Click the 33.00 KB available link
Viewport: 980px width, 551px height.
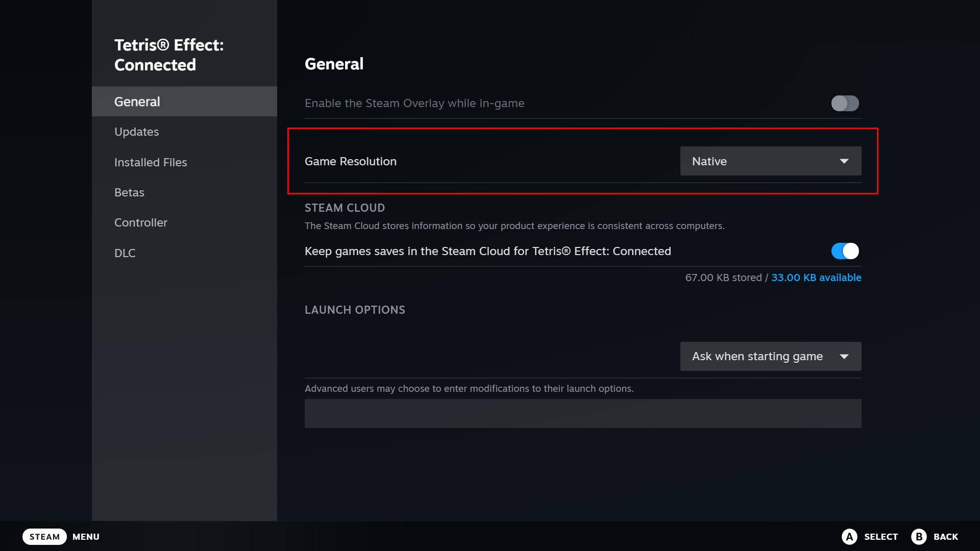click(816, 278)
